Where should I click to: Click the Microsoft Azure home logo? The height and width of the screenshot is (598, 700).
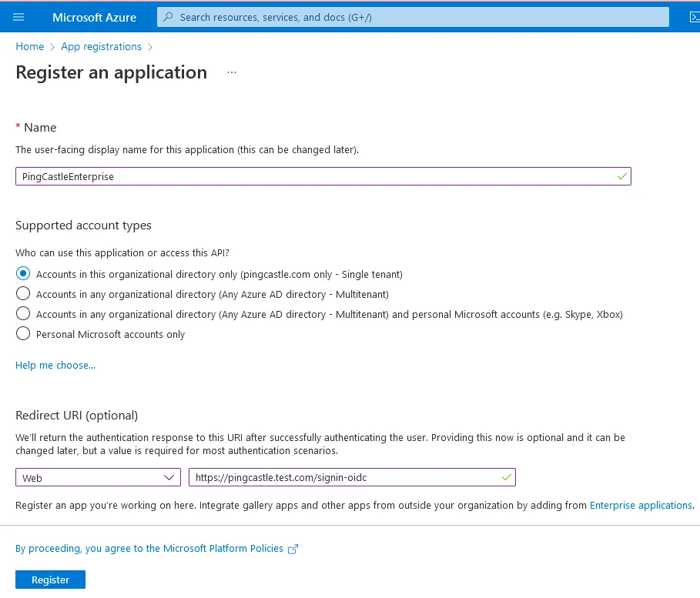pos(93,17)
